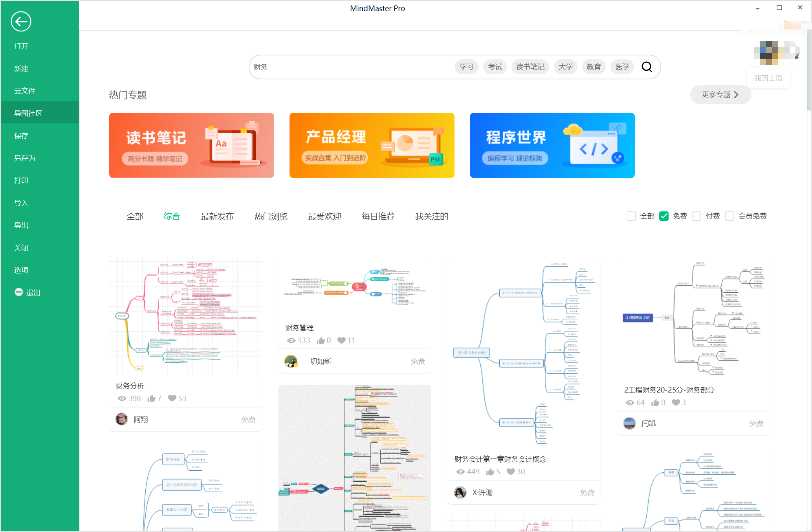This screenshot has height=532, width=812.
Task: Check the 付费 filter checkbox
Action: (697, 216)
